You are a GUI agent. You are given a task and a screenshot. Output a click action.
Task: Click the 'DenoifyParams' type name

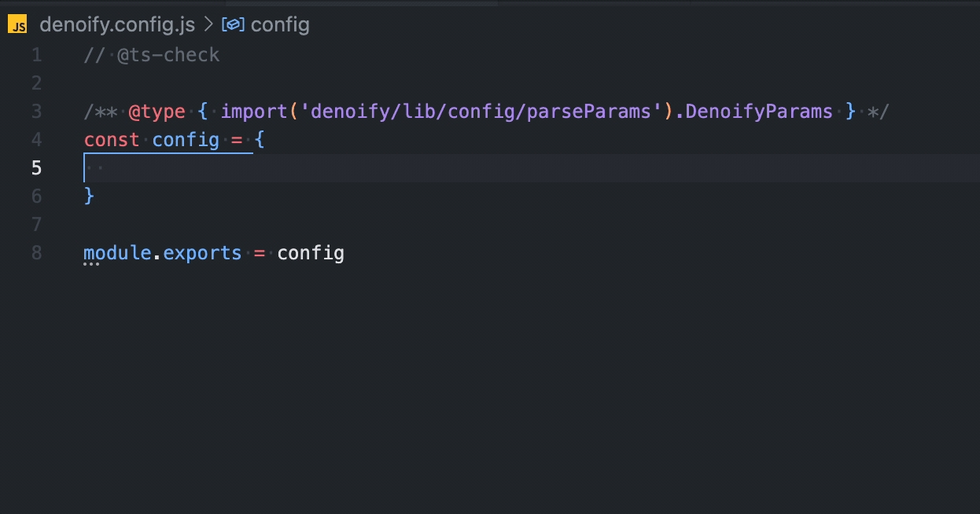coord(758,112)
